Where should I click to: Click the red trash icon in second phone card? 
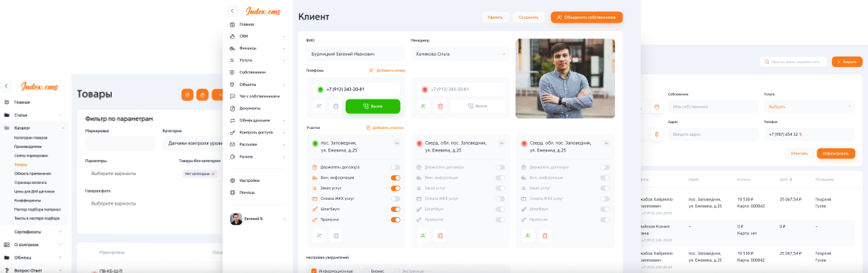pyautogui.click(x=440, y=106)
